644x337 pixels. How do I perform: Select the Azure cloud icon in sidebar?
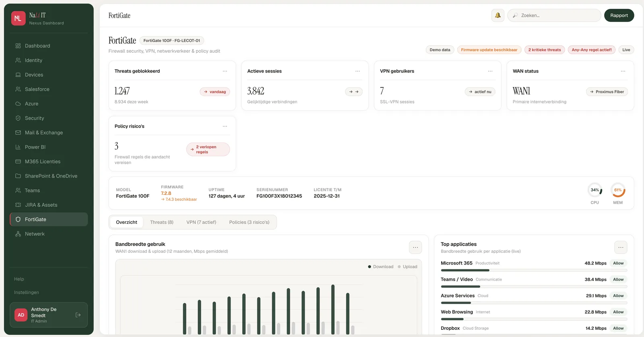pos(18,103)
